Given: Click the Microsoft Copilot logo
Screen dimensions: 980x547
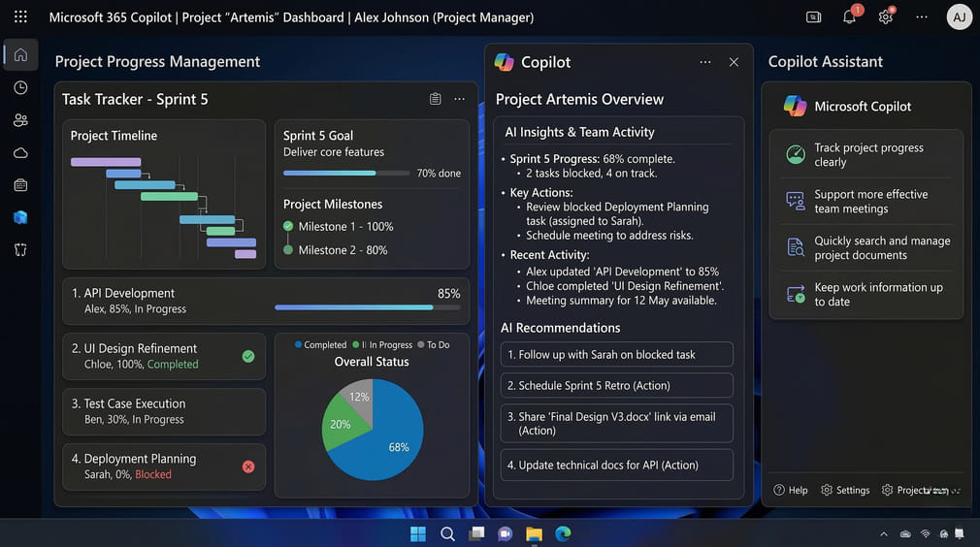Looking at the screenshot, I should coord(795,106).
